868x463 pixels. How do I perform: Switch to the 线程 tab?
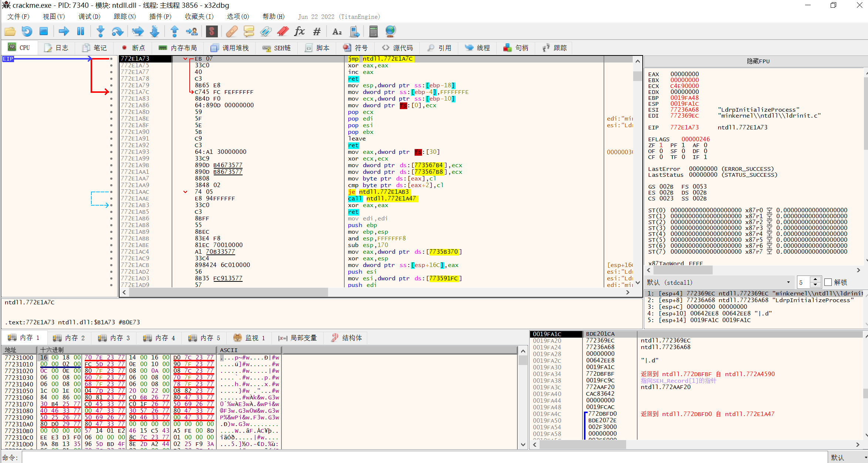[x=477, y=48]
